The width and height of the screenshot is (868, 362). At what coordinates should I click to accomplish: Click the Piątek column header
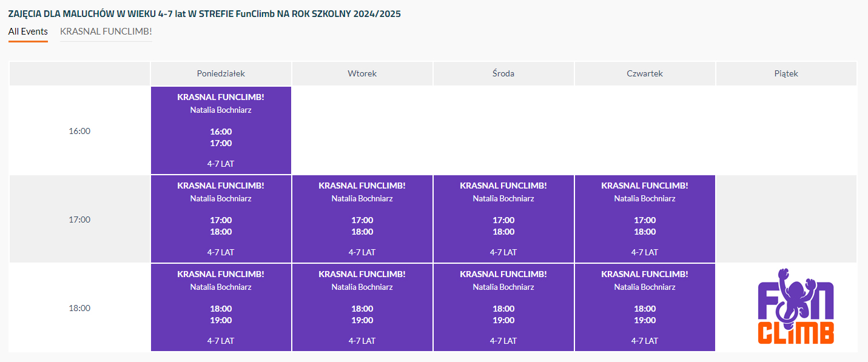[x=786, y=73]
